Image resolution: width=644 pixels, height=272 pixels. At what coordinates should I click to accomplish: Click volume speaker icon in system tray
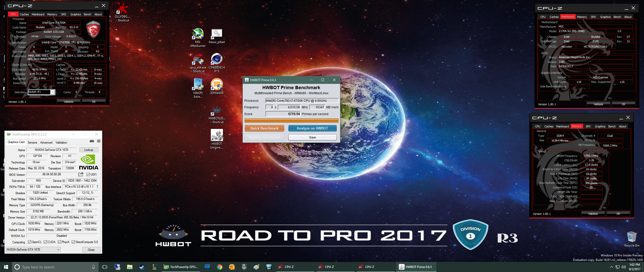[623, 267]
